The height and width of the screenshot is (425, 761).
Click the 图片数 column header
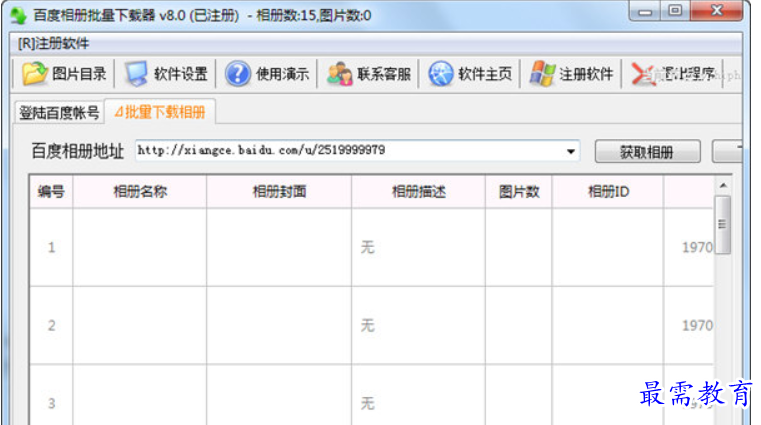[519, 192]
